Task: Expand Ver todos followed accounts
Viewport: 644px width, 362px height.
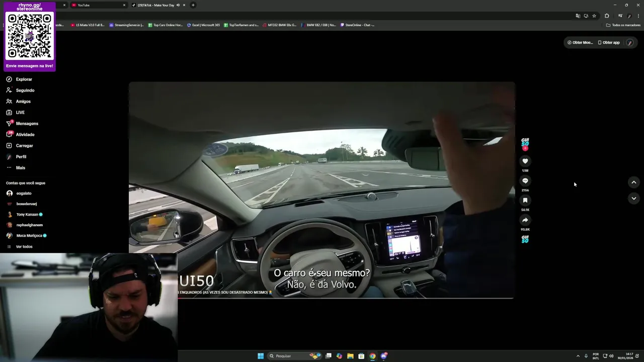Action: point(20,247)
